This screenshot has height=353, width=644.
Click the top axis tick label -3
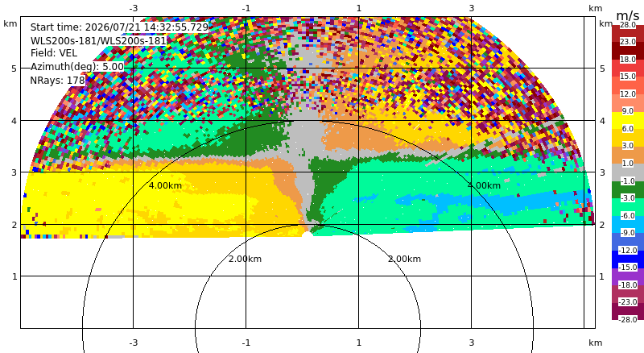134,8
